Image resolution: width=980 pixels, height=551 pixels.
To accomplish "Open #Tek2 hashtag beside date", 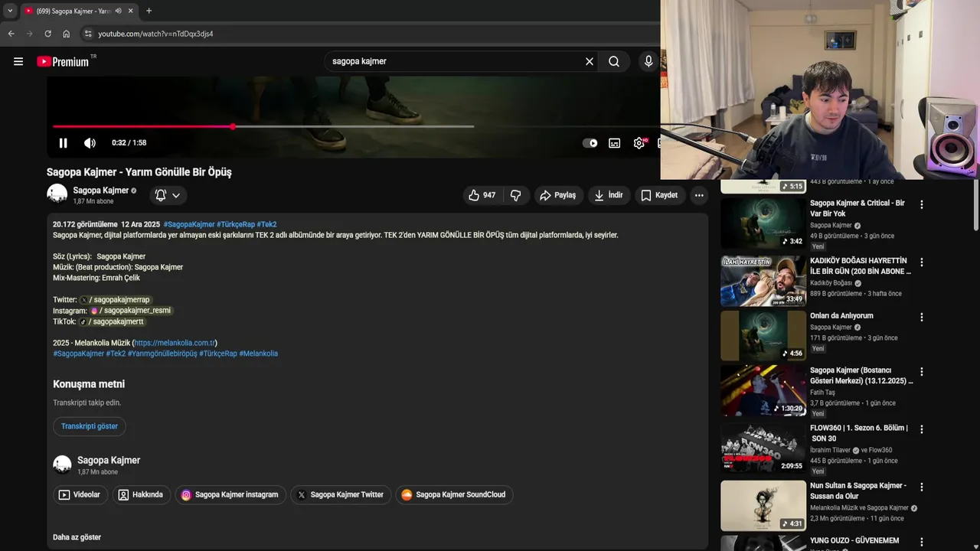I will pos(266,225).
